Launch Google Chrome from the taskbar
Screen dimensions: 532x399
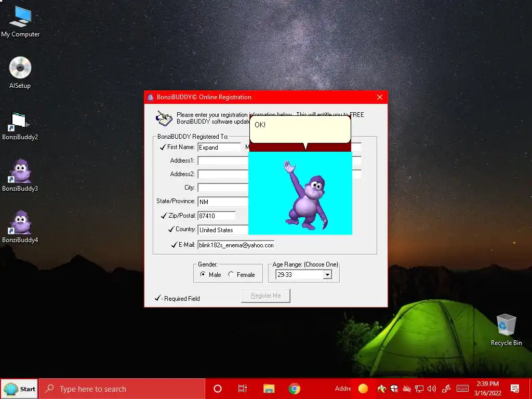tap(294, 389)
